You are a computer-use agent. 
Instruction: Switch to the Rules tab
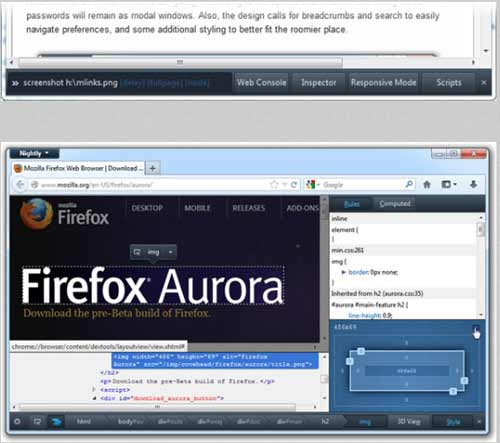352,204
